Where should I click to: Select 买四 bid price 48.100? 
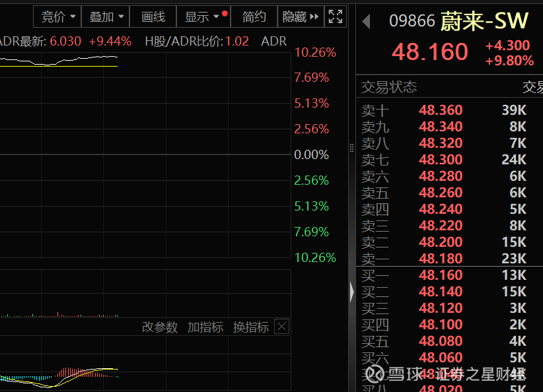coord(441,325)
